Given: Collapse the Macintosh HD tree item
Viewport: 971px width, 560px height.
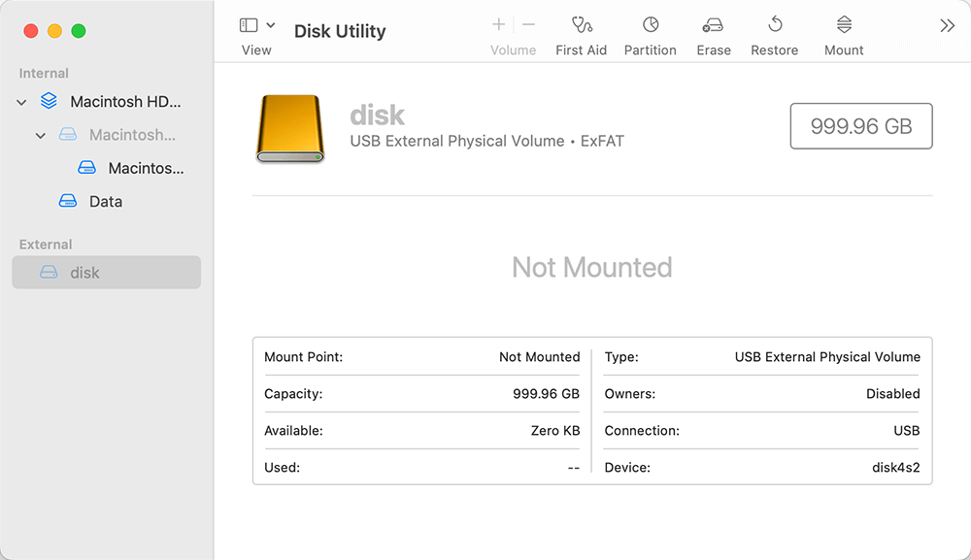Looking at the screenshot, I should click(x=20, y=101).
